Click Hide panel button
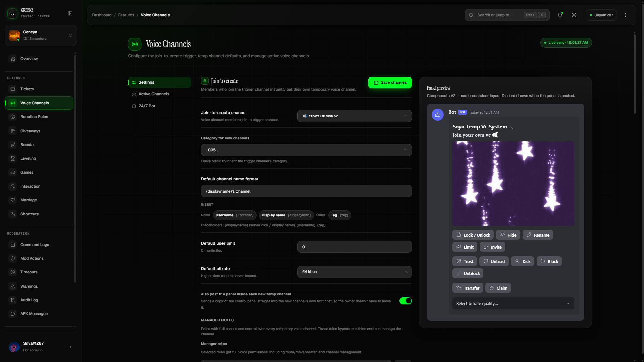This screenshot has height=362, width=644. [x=508, y=235]
